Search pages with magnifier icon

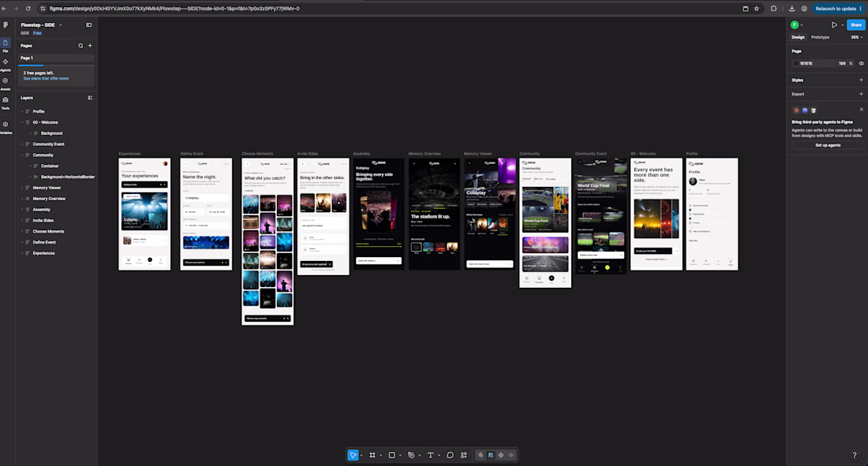pos(80,46)
